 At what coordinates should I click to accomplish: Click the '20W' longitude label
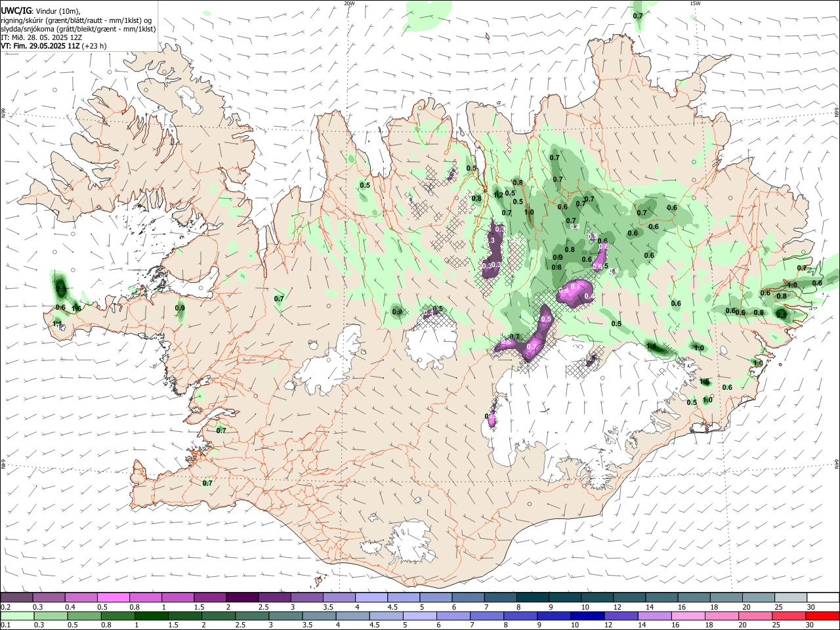point(349,3)
